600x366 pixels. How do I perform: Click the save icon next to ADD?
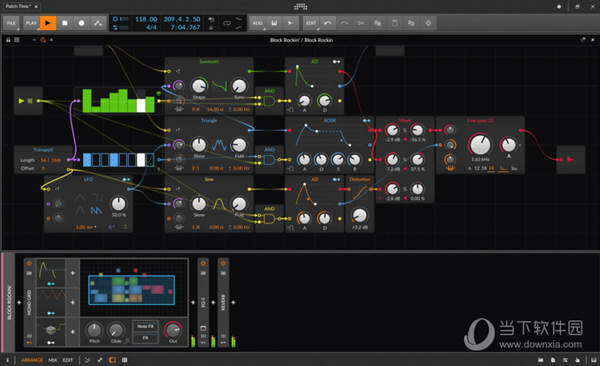(274, 23)
